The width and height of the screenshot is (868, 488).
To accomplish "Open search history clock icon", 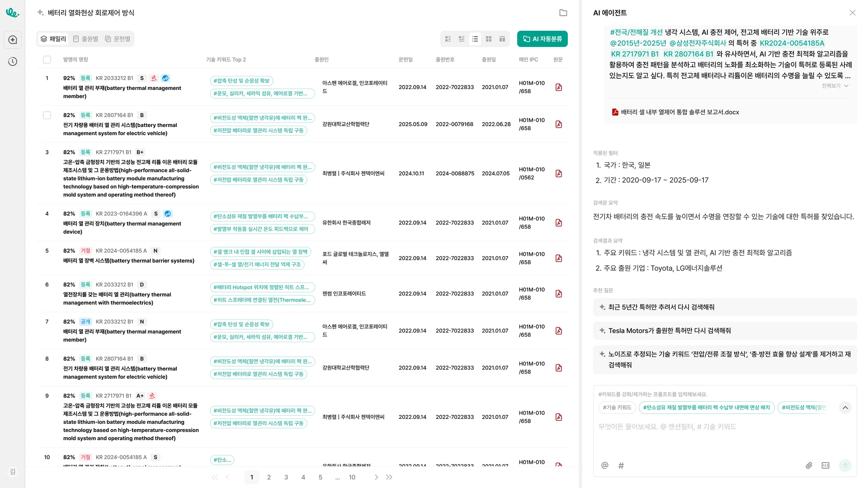I will pos(13,61).
